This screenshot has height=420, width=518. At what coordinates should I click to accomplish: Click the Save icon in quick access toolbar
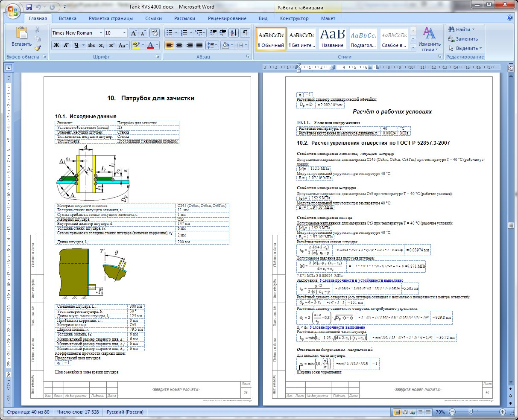29,7
